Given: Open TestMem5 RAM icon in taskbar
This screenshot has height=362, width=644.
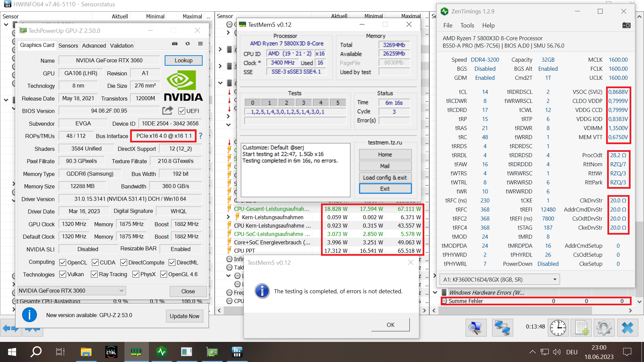Looking at the screenshot, I should pyautogui.click(x=136, y=352).
